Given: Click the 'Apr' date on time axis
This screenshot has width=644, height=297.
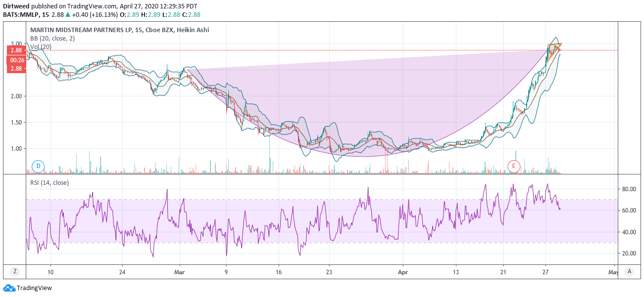Looking at the screenshot, I should tap(403, 272).
